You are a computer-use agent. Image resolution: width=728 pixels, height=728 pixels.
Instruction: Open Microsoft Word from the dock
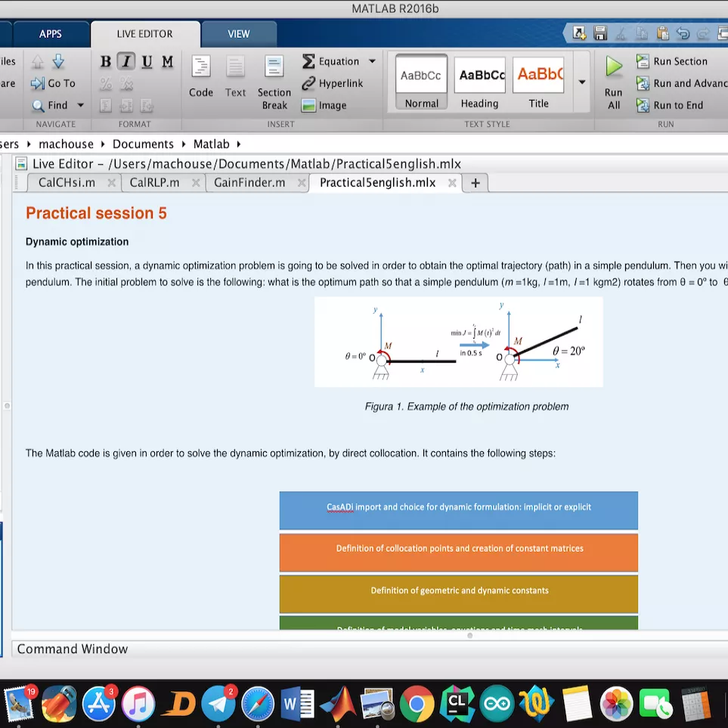(298, 704)
